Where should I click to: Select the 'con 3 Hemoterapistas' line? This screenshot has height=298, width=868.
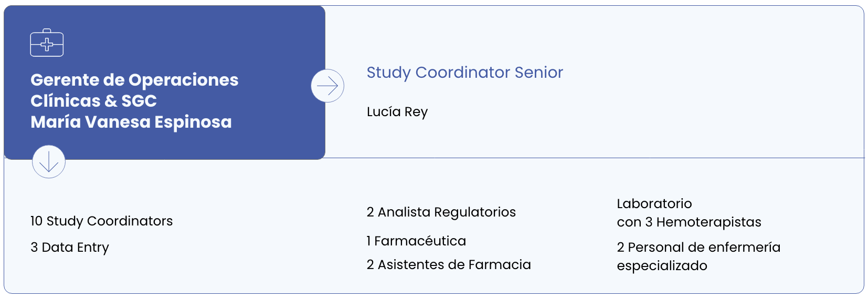point(689,222)
